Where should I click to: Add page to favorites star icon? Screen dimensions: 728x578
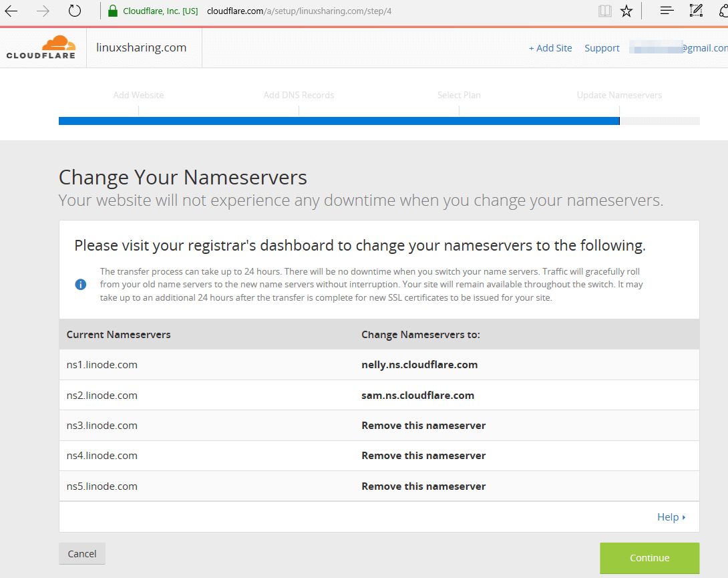pyautogui.click(x=626, y=11)
